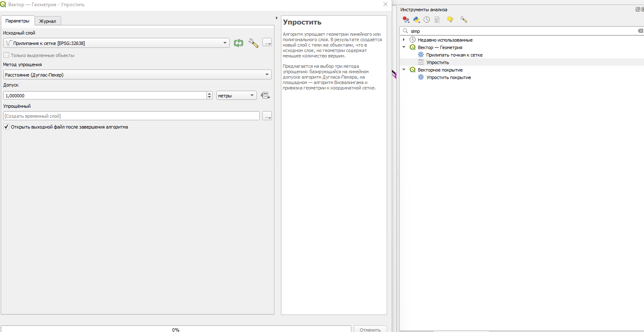Open the Results viewer document icon
Image resolution: width=644 pixels, height=332 pixels.
[437, 20]
